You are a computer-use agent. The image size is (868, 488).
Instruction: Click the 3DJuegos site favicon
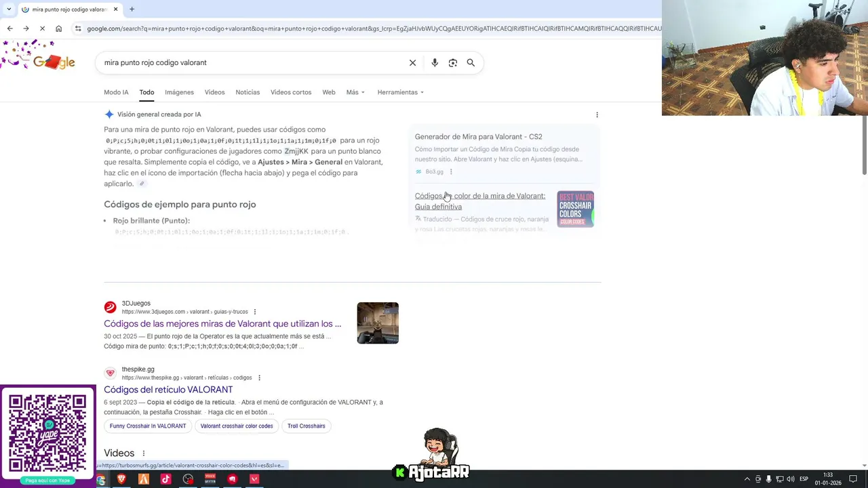[x=110, y=307]
